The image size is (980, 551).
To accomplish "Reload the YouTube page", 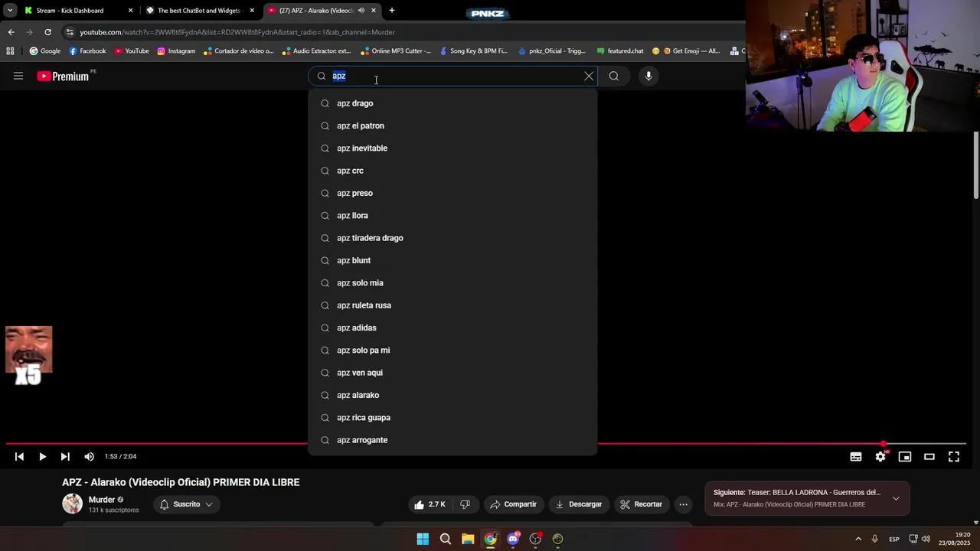I will point(47,32).
